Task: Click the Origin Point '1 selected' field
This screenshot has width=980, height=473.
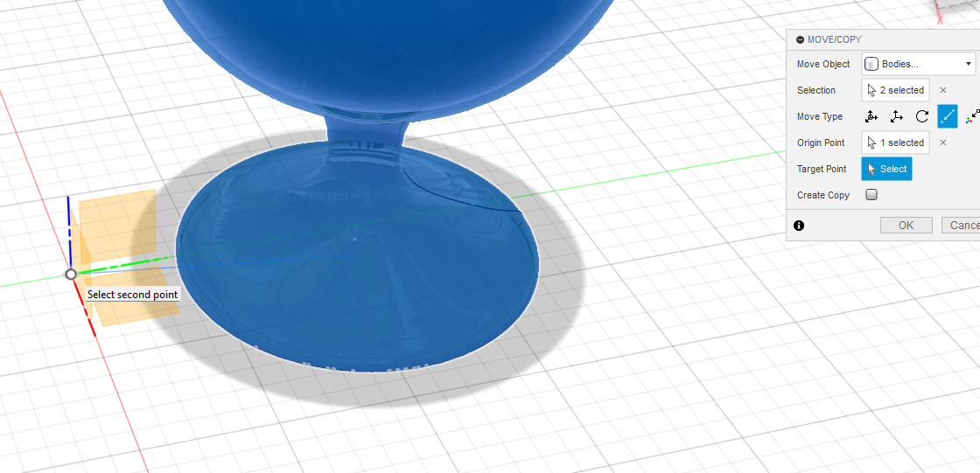Action: click(x=896, y=143)
